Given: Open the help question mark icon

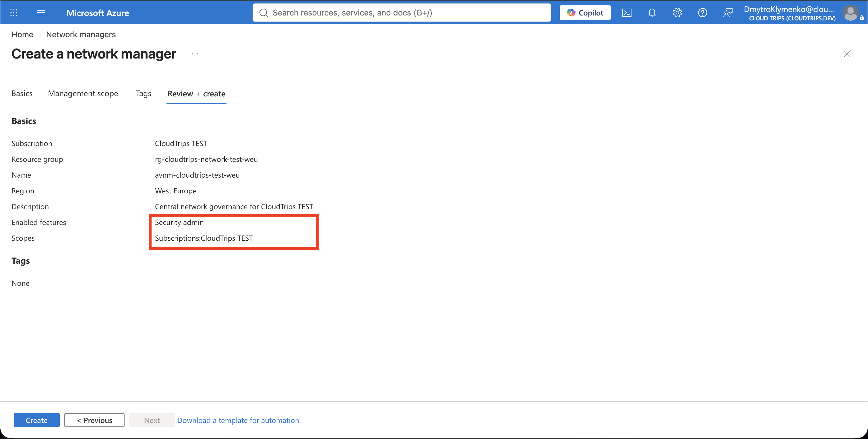Looking at the screenshot, I should click(703, 13).
